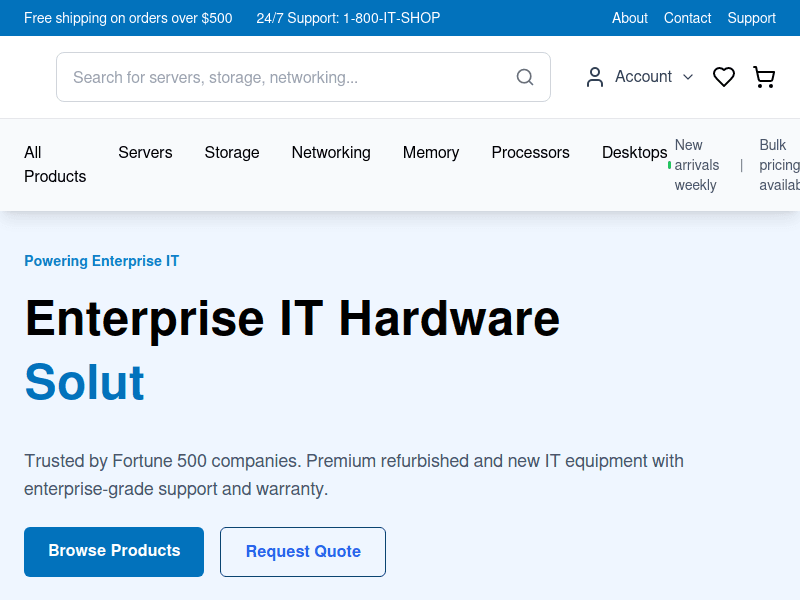Open the About page link
This screenshot has height=600, width=800.
[x=629, y=18]
